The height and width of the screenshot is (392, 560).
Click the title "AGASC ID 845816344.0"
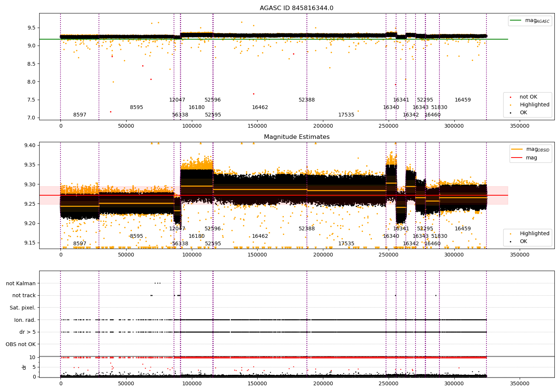pyautogui.click(x=296, y=8)
